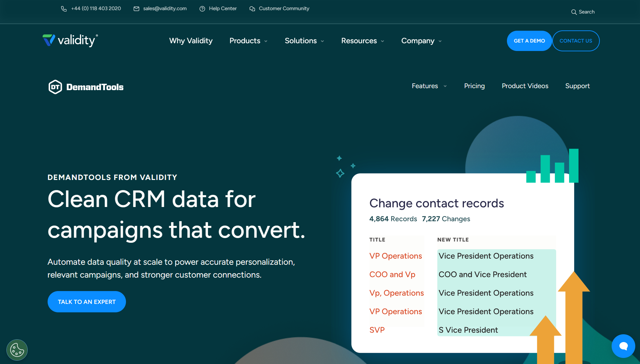Click the DemandTools hexagon logo icon
The height and width of the screenshot is (364, 640).
coord(55,87)
